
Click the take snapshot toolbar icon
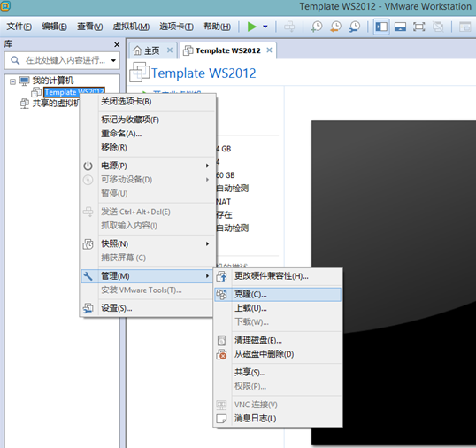[x=317, y=27]
